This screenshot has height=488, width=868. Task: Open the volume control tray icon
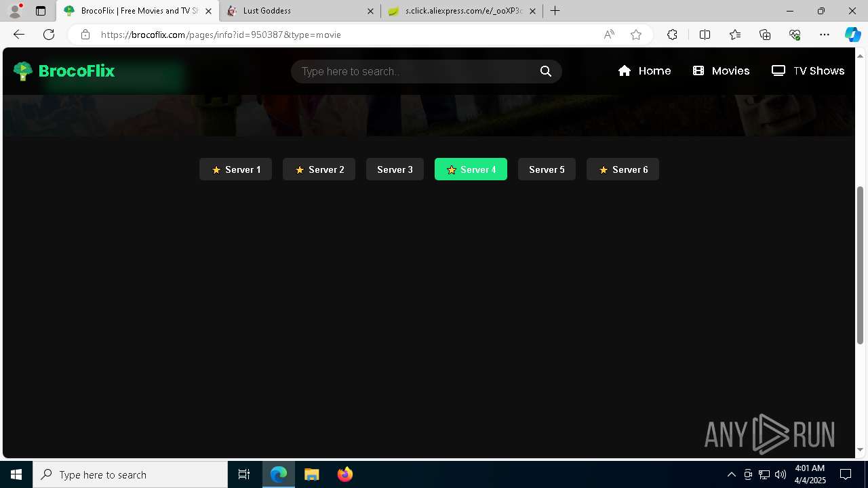(x=781, y=474)
